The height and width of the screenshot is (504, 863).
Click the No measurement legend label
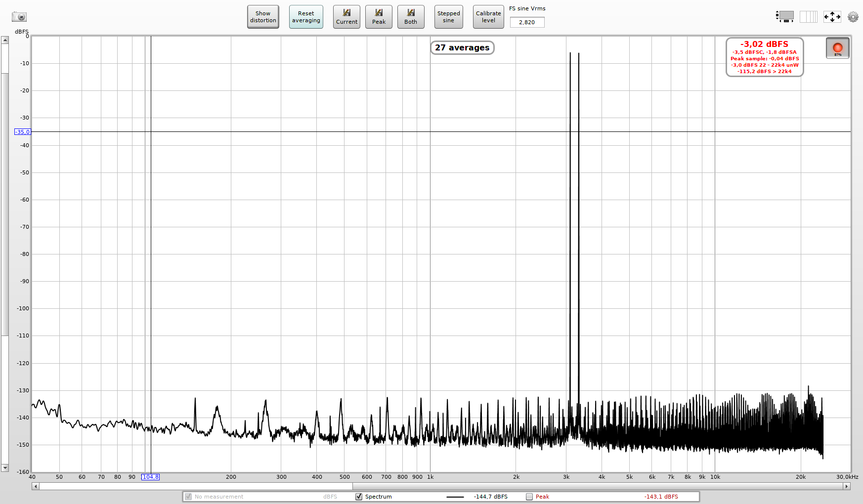coord(219,497)
